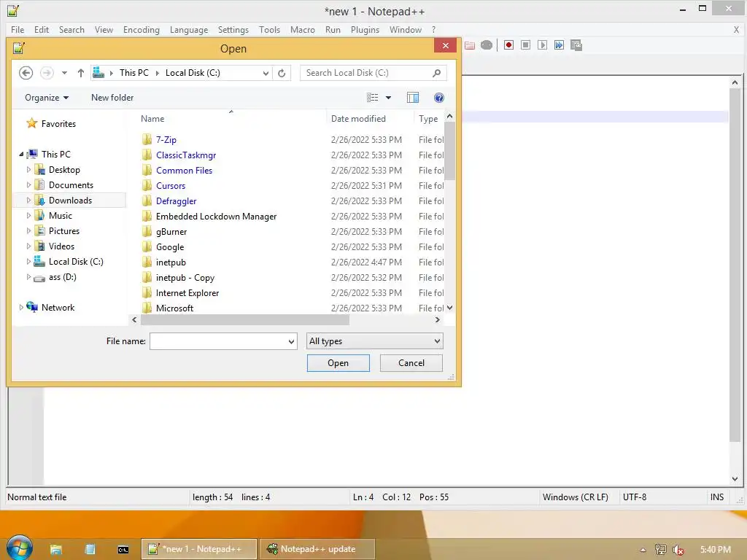This screenshot has height=560, width=747.
Task: Run macro multiple times toolbar icon
Action: coord(559,45)
